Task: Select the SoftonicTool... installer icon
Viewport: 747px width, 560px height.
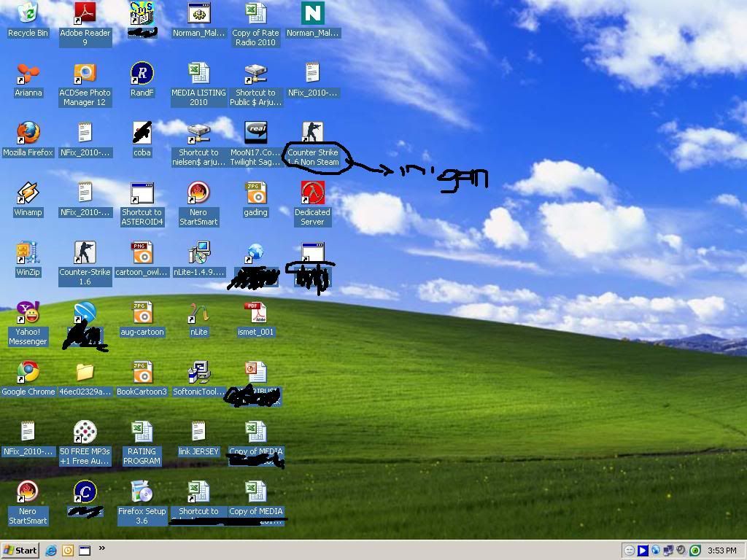Action: [198, 378]
